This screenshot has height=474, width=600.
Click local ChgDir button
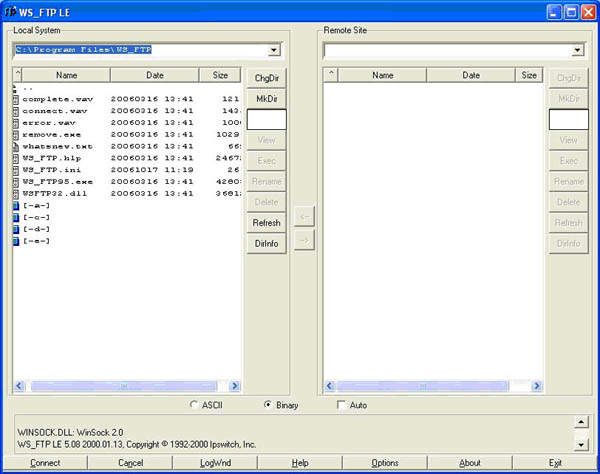click(x=266, y=78)
